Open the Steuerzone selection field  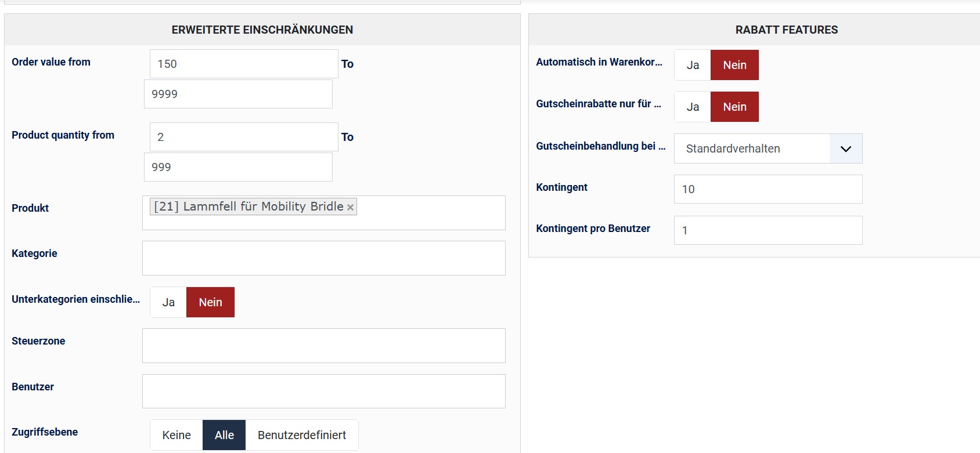click(x=323, y=346)
